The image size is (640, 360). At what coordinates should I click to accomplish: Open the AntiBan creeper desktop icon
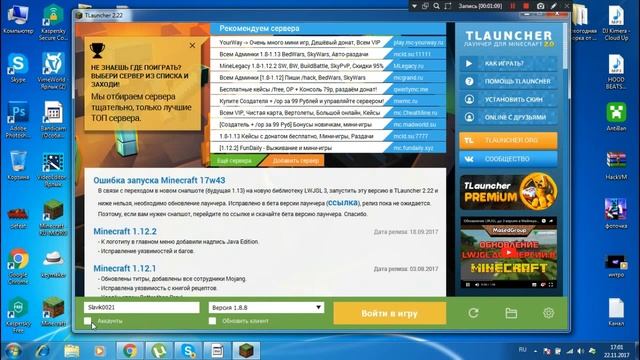click(x=616, y=116)
